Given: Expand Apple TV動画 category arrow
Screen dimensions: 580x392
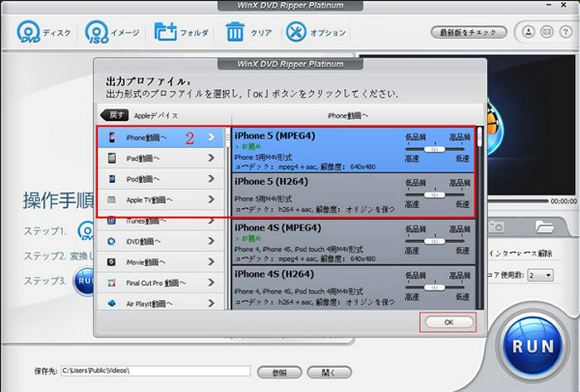Looking at the screenshot, I should 211,200.
